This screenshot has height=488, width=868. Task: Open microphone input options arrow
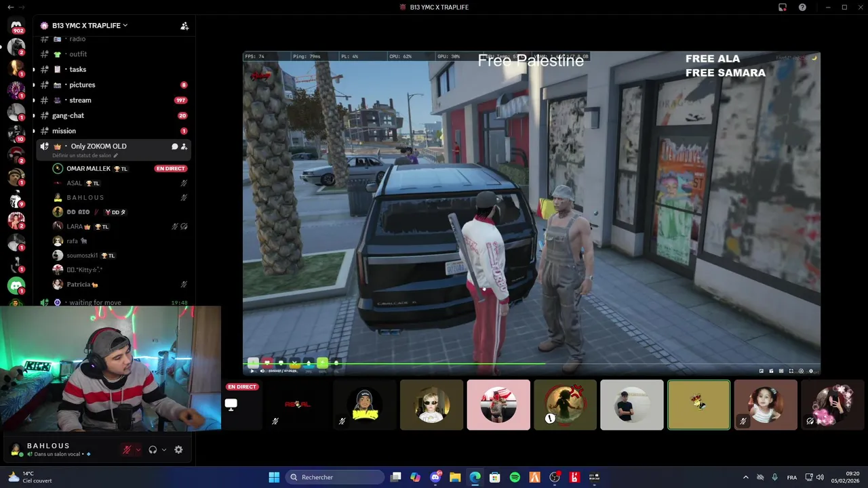(138, 449)
